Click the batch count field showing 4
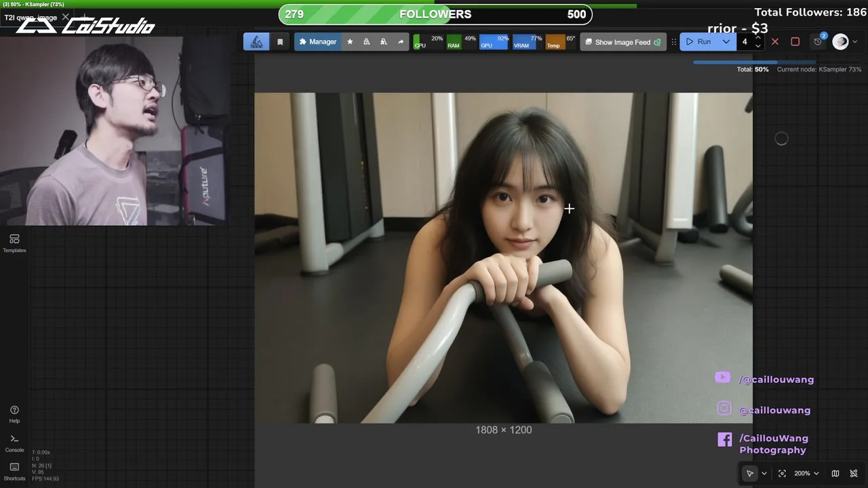 (746, 42)
